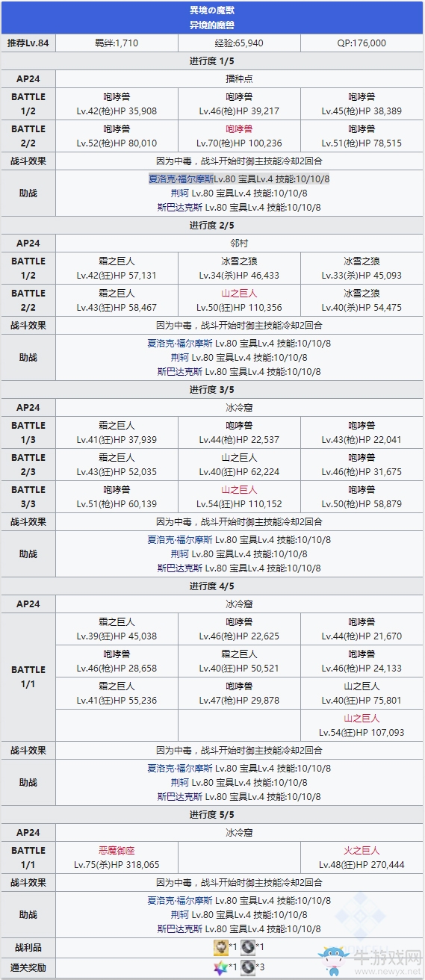Image resolution: width=425 pixels, height=980 pixels.
Task: Open the red 恶魔御座 boss link
Action: 117,850
